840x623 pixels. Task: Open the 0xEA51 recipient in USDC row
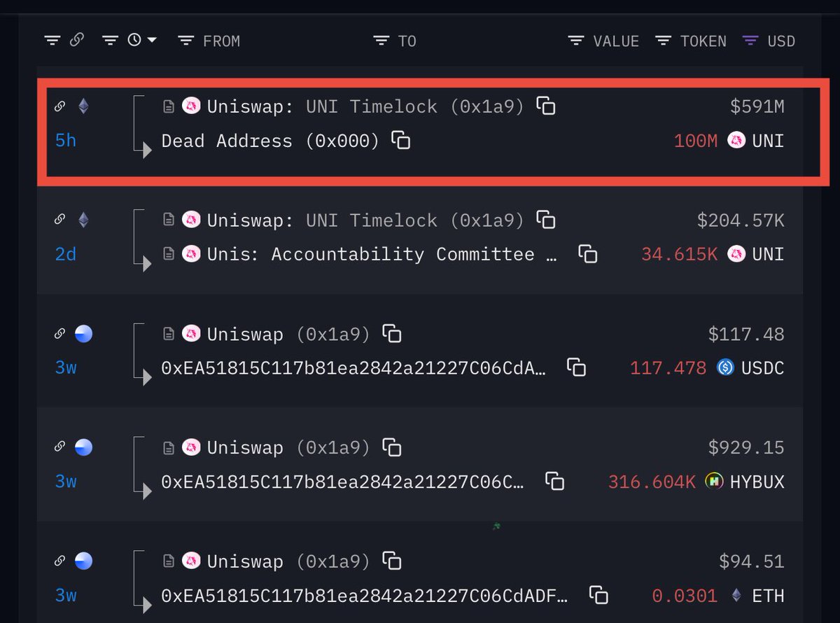(x=353, y=367)
